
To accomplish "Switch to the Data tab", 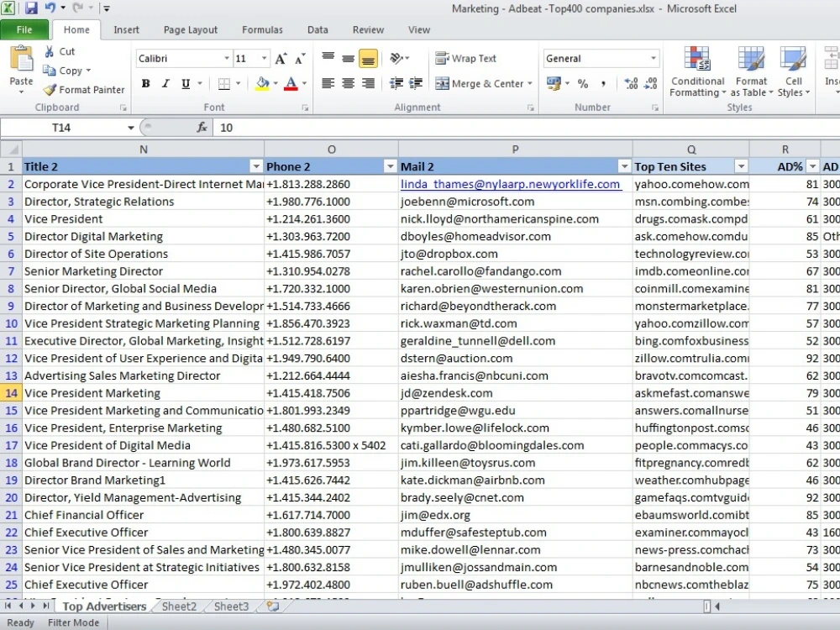I will click(x=318, y=30).
